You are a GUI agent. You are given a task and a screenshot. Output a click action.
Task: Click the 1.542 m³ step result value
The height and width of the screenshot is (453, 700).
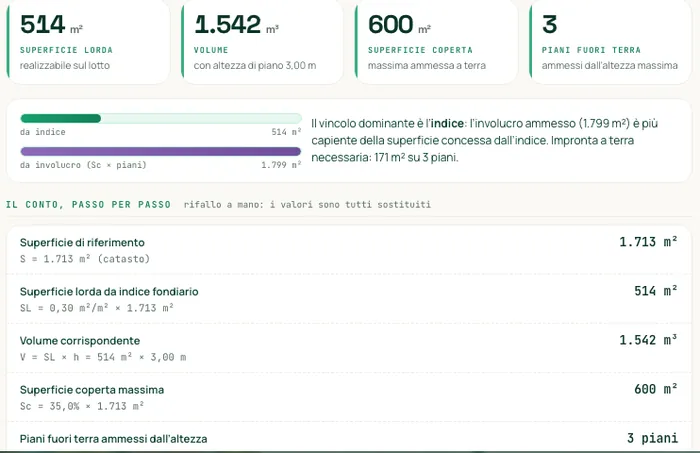[648, 340]
